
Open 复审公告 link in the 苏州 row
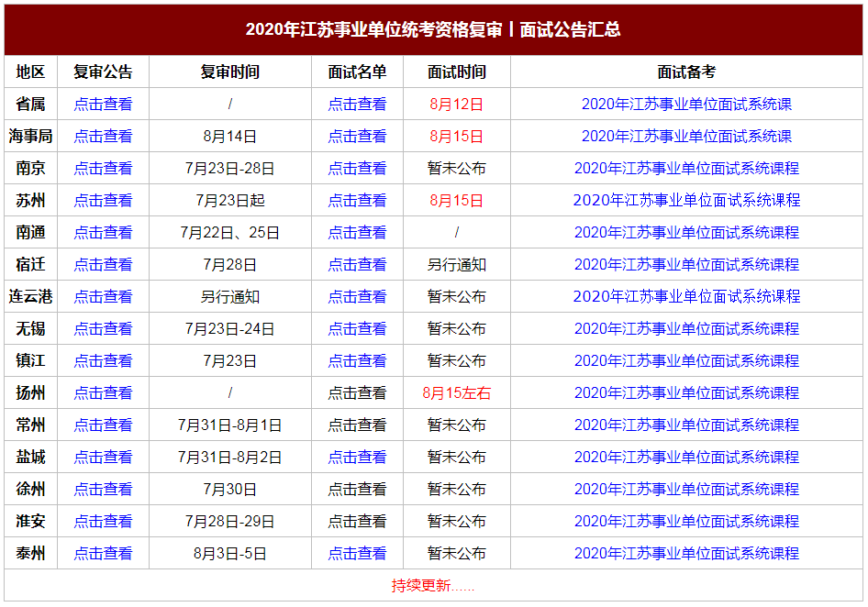pyautogui.click(x=103, y=200)
